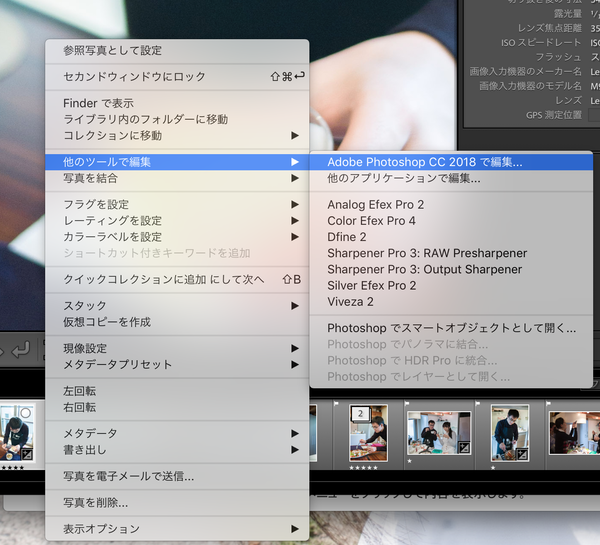Expand メタデータプリセット submenu

pyautogui.click(x=177, y=364)
